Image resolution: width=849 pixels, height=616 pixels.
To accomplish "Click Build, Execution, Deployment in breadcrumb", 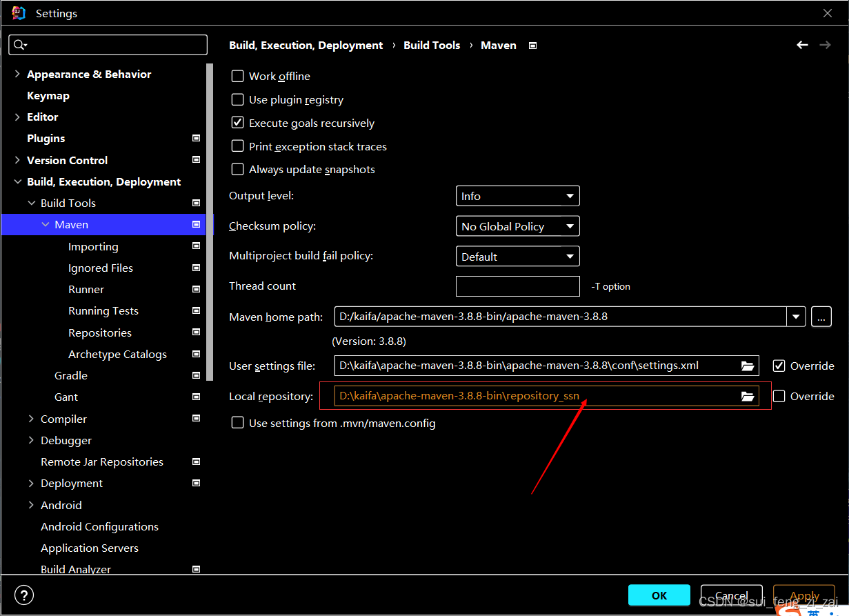I will click(306, 45).
